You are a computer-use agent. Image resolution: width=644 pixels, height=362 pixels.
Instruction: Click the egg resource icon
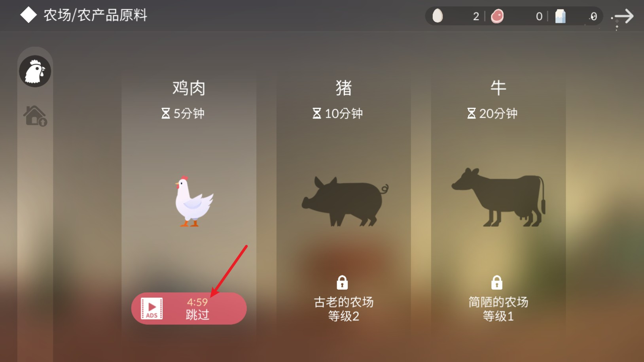tap(438, 16)
